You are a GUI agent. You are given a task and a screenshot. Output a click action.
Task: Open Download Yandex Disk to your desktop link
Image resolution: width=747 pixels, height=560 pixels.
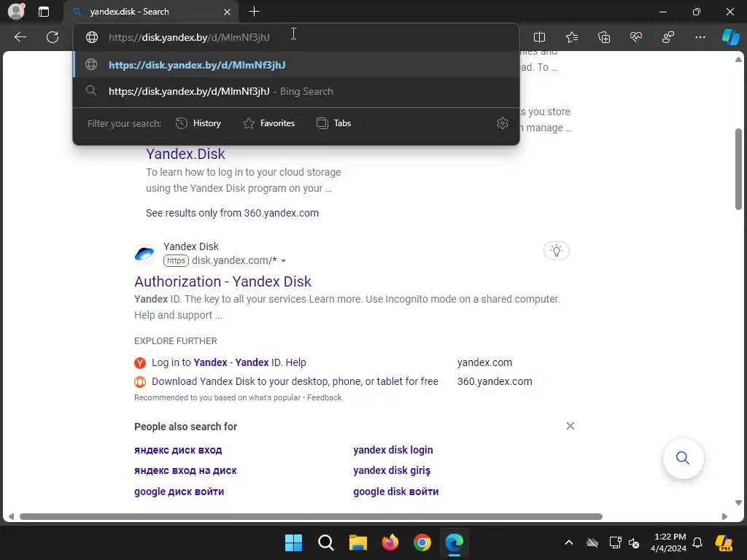(295, 381)
